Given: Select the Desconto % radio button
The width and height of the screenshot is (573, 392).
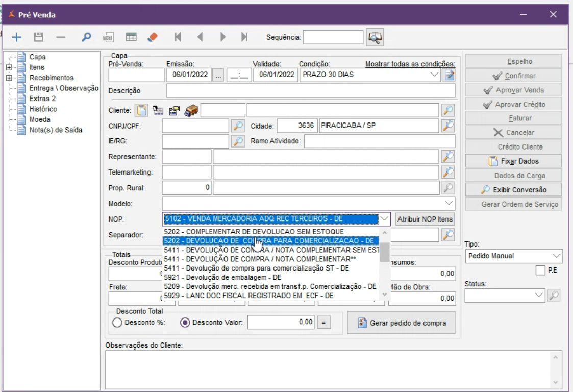Looking at the screenshot, I should (117, 323).
